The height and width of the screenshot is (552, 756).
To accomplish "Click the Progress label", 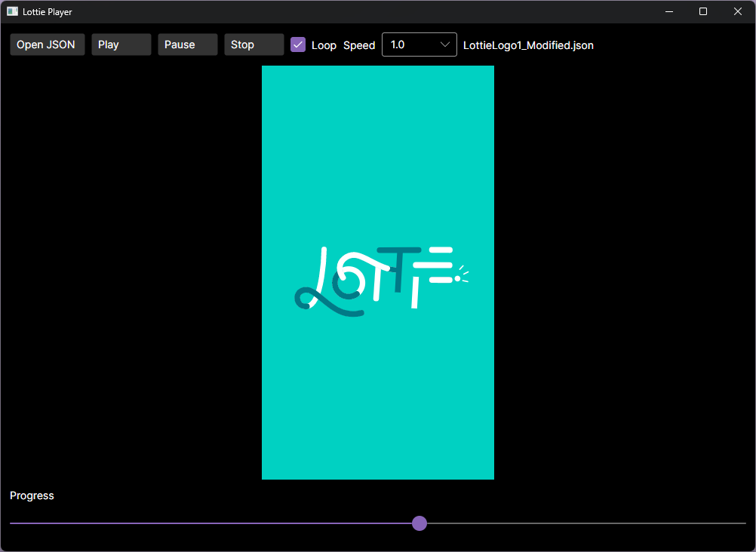I will (x=32, y=495).
